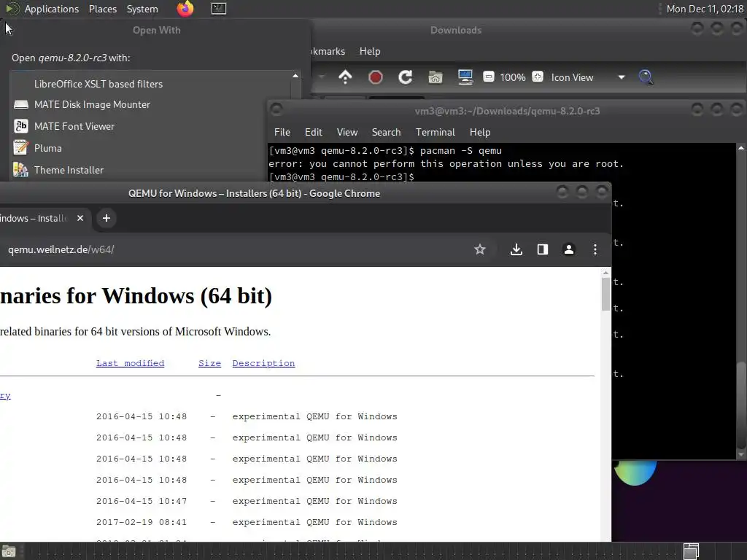
Task: Open Chrome downloads icon
Action: [x=516, y=249]
